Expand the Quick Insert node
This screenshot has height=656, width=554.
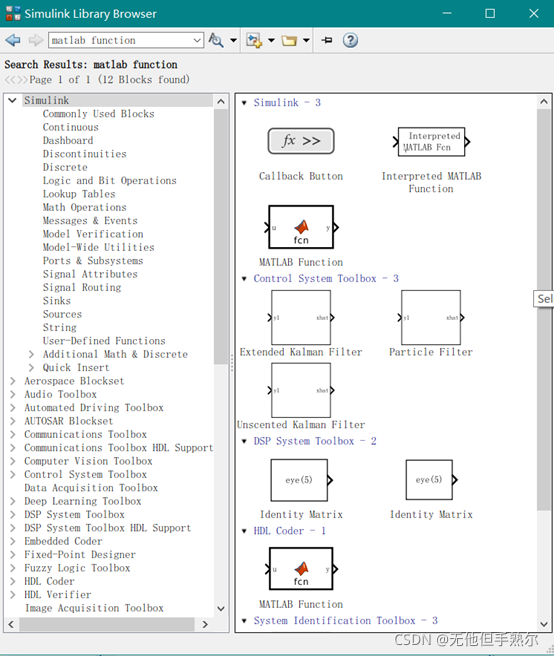point(31,368)
